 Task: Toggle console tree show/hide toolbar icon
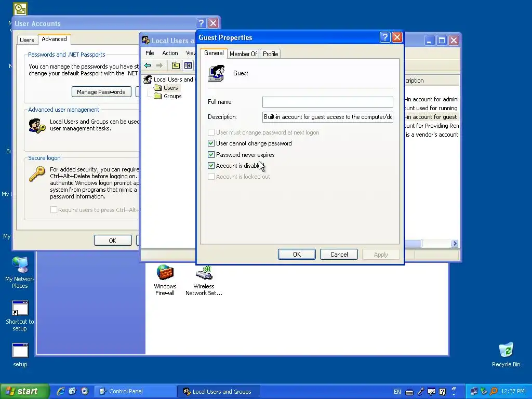(188, 65)
